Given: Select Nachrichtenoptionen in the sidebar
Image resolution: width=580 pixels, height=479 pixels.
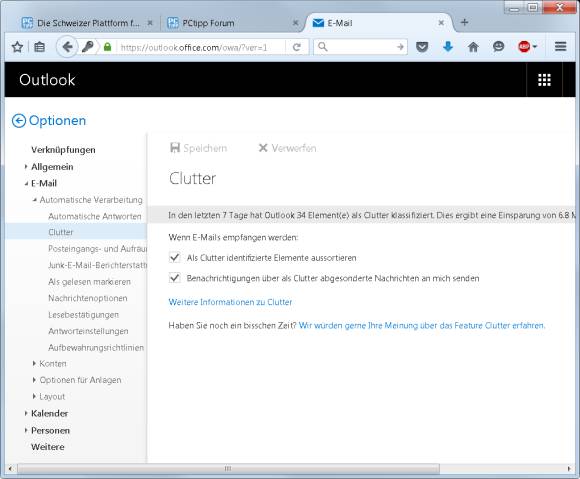Looking at the screenshot, I should tap(88, 298).
